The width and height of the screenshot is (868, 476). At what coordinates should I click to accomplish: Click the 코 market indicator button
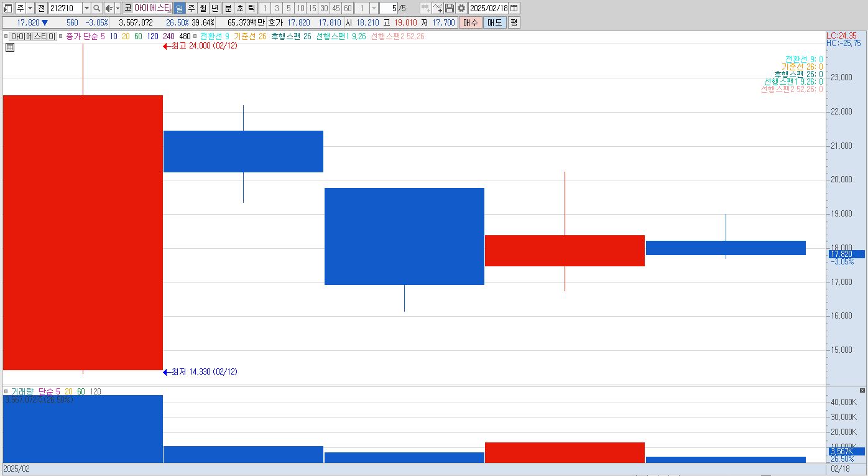127,8
